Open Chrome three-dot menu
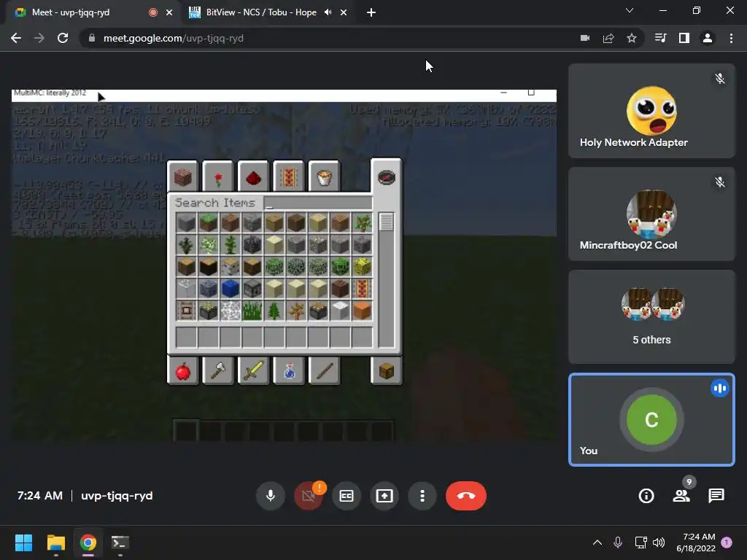747x560 pixels. [731, 38]
